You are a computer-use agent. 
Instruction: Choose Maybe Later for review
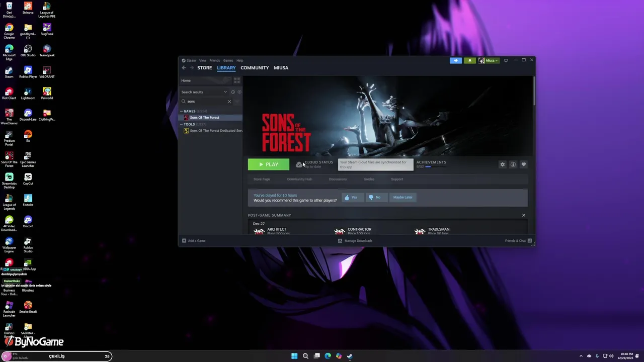(x=403, y=197)
